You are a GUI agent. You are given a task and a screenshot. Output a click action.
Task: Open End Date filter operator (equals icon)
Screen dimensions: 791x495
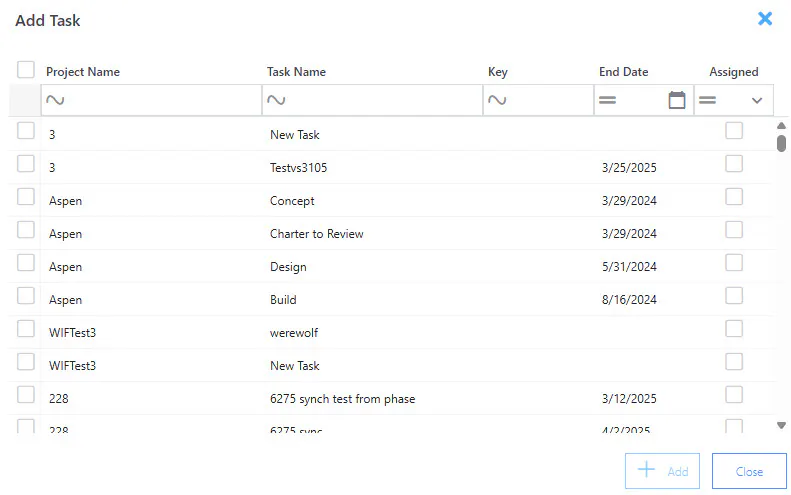point(607,100)
